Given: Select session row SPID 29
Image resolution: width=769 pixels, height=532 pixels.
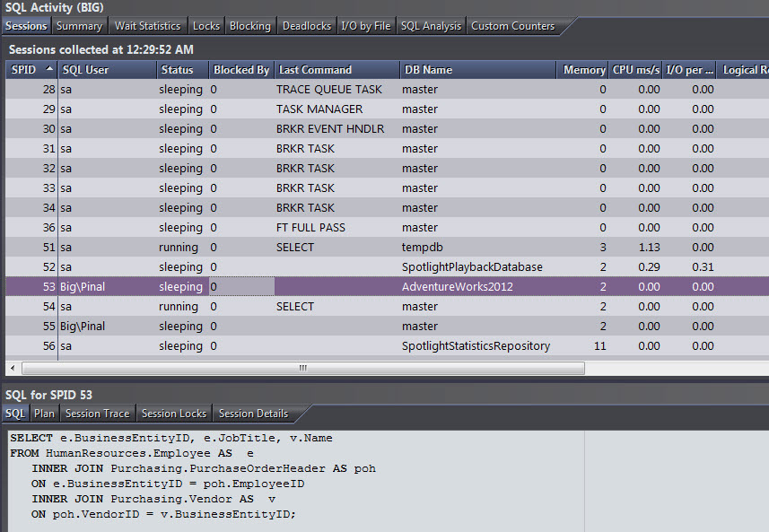Looking at the screenshot, I should [388, 109].
